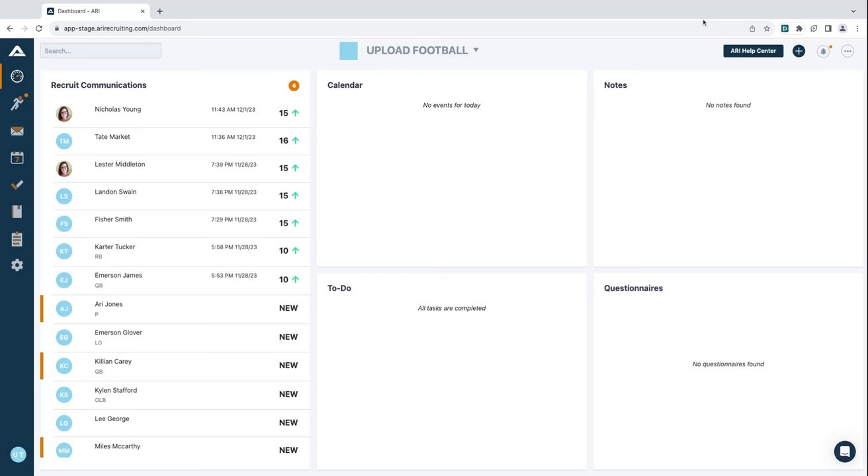
Task: Click the blue team color swatch
Action: point(349,51)
